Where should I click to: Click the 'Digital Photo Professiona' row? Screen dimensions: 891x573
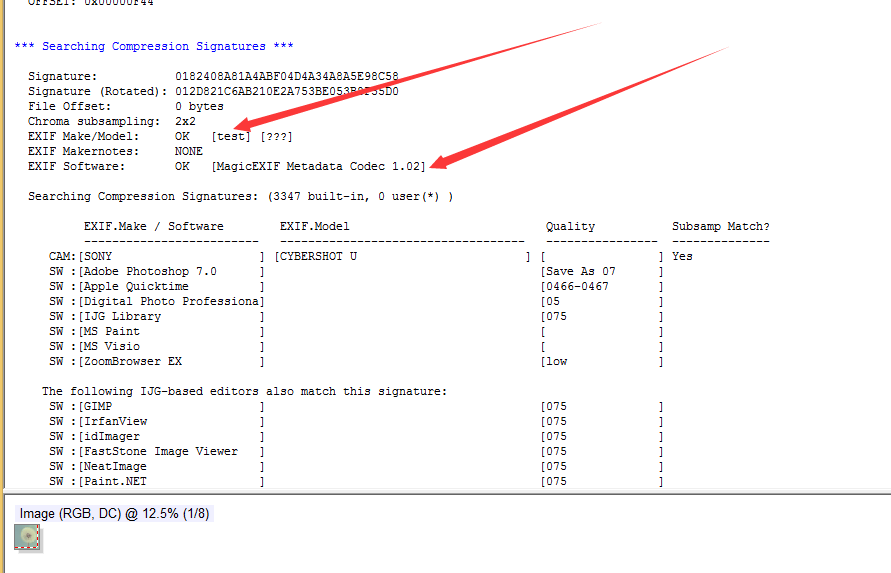point(171,301)
